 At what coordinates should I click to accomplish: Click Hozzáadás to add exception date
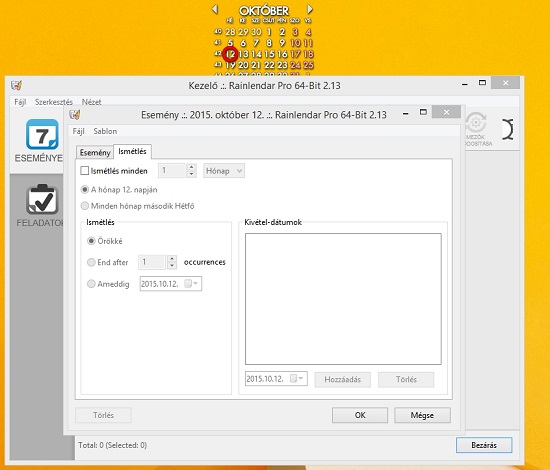click(343, 380)
